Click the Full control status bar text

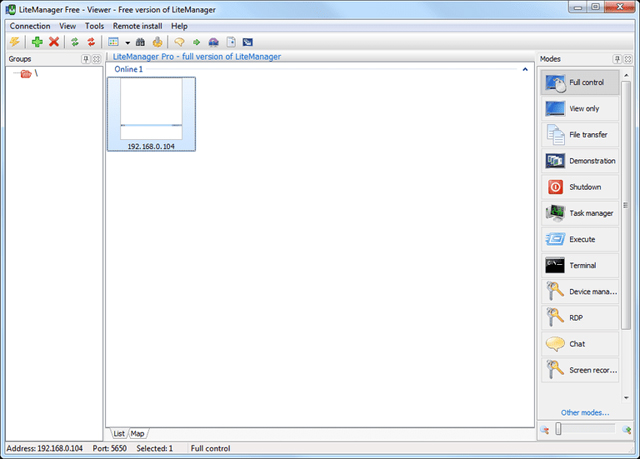point(210,448)
